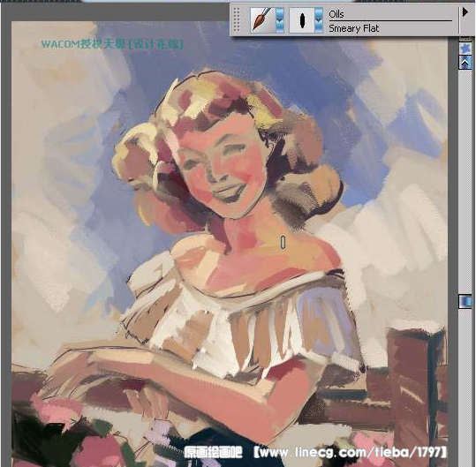
Task: Open the brush variant dropdown arrow
Action: (x=319, y=20)
